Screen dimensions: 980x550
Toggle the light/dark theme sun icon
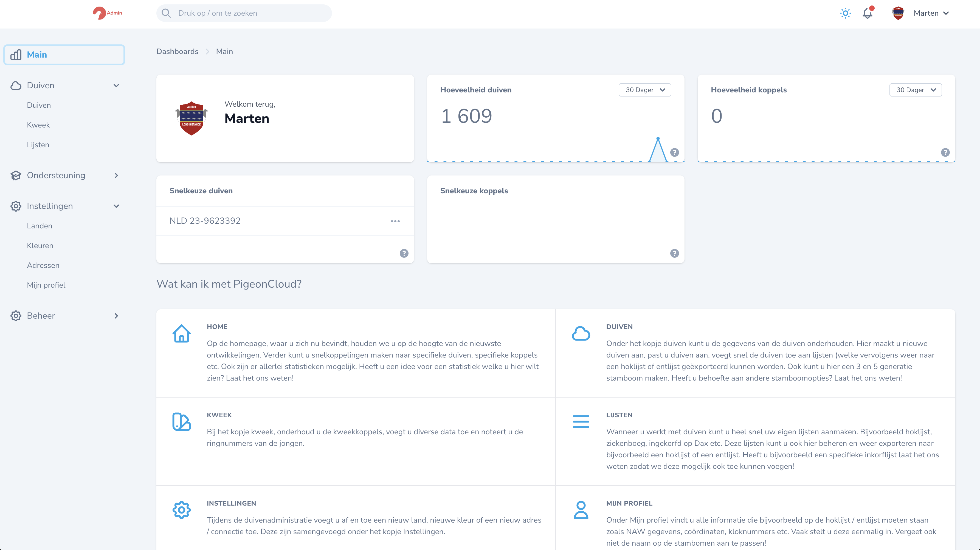coord(845,13)
